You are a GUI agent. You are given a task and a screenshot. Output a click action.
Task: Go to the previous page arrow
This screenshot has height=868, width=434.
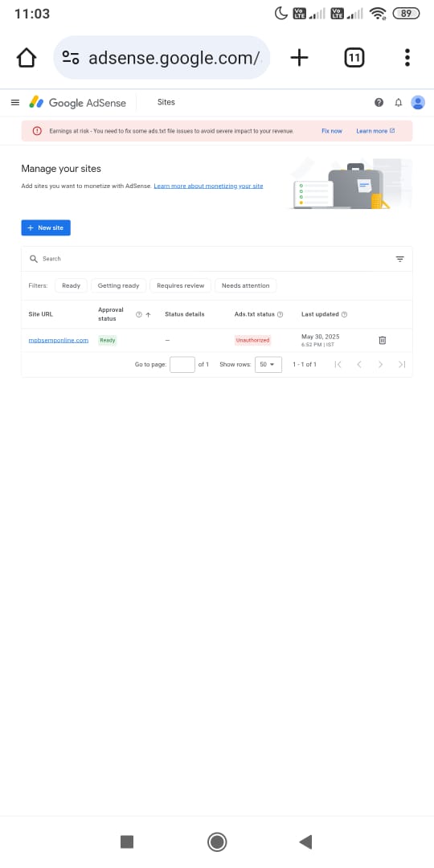click(358, 364)
